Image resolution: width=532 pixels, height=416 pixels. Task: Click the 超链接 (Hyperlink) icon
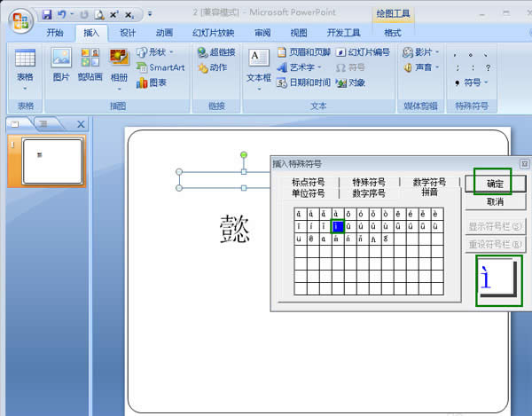point(215,52)
